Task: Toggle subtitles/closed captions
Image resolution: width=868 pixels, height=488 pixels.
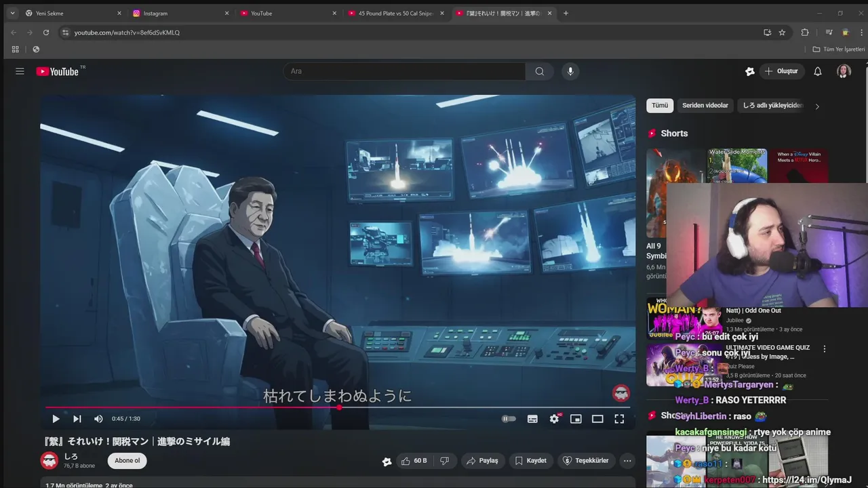Action: point(532,419)
